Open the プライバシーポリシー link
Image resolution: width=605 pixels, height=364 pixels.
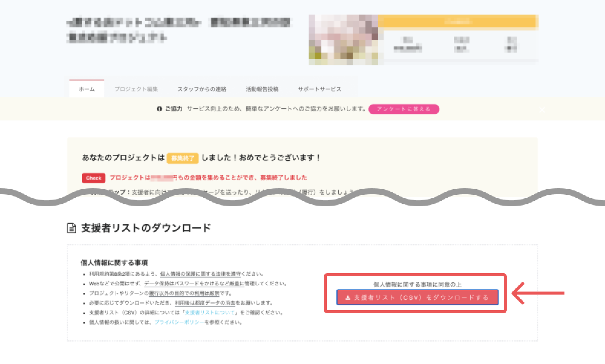(179, 322)
